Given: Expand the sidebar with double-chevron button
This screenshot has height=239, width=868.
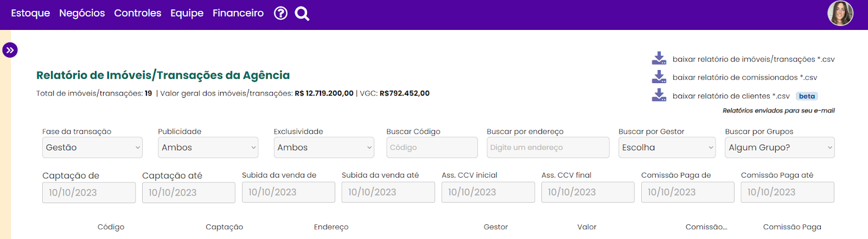Looking at the screenshot, I should 10,50.
